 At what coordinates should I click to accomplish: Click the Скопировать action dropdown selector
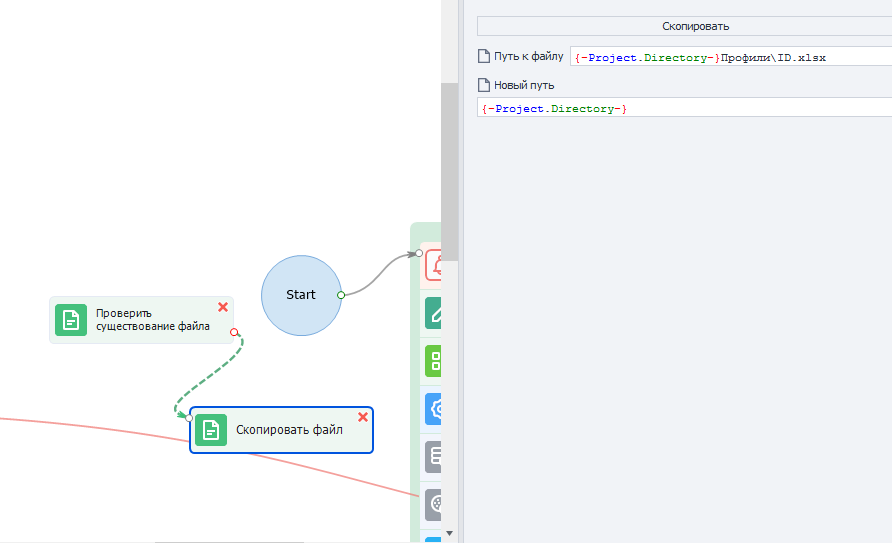[684, 26]
